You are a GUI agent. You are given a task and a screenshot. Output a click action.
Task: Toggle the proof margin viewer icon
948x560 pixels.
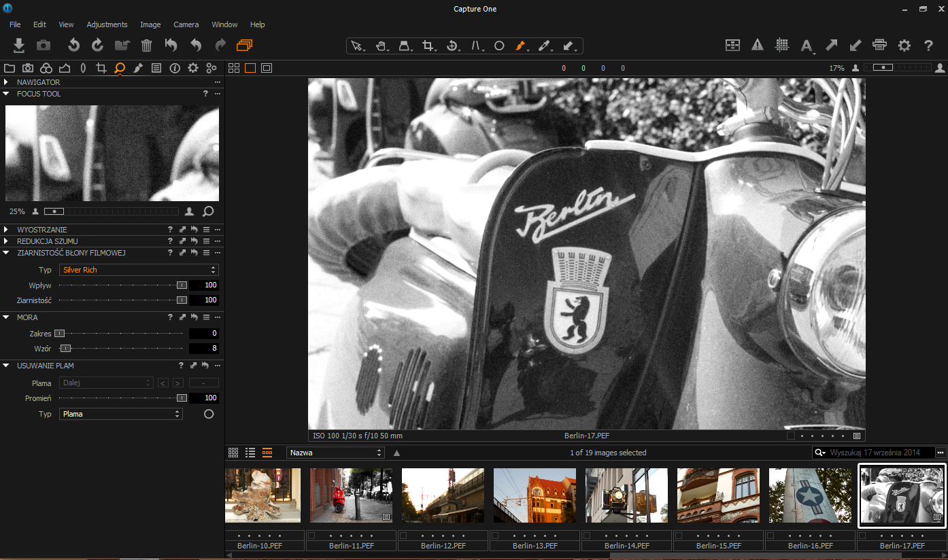(x=267, y=68)
